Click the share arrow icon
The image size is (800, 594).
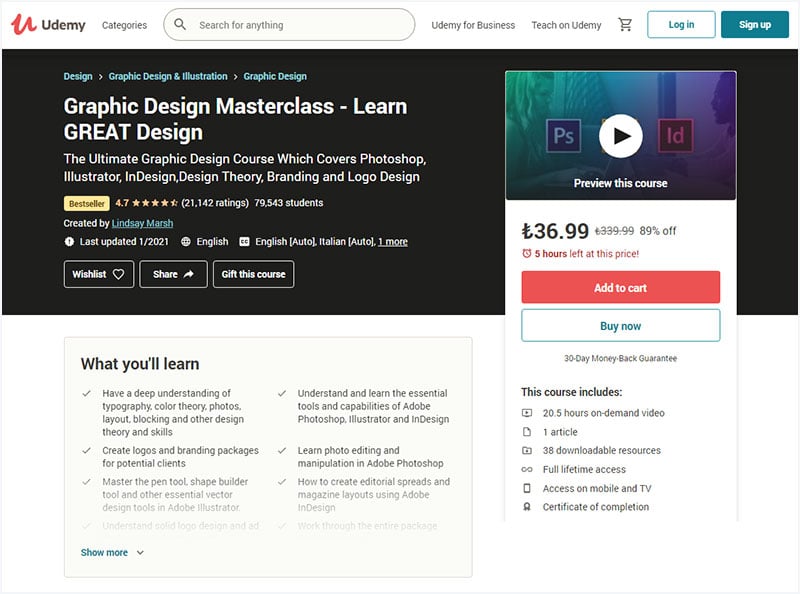[x=189, y=274]
